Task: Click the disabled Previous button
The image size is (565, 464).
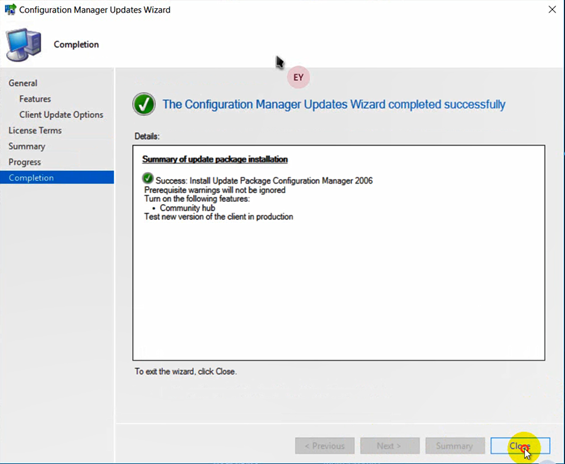Action: pos(325,446)
